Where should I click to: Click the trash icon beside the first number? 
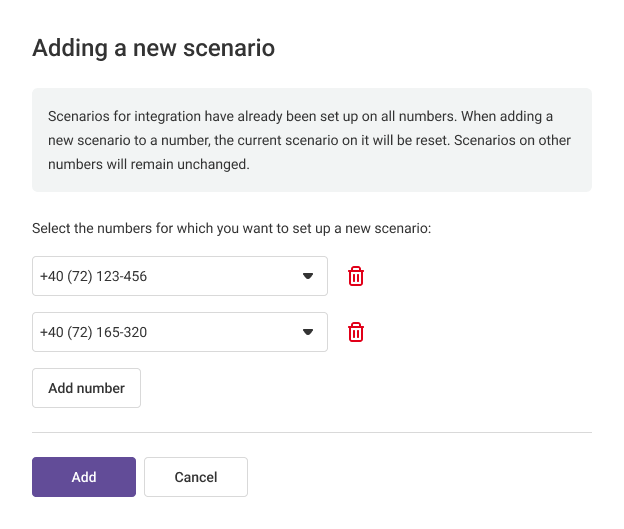tap(356, 276)
